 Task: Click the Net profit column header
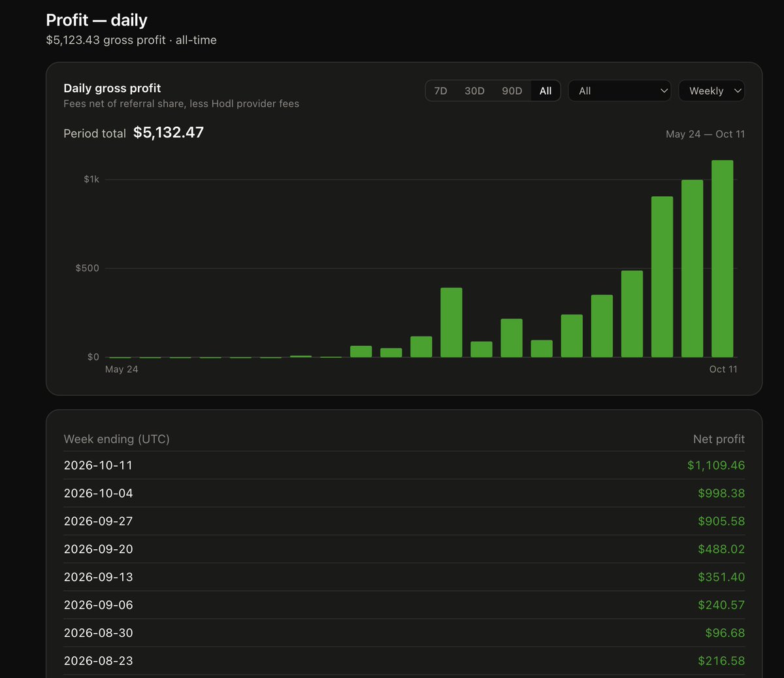pyautogui.click(x=719, y=439)
